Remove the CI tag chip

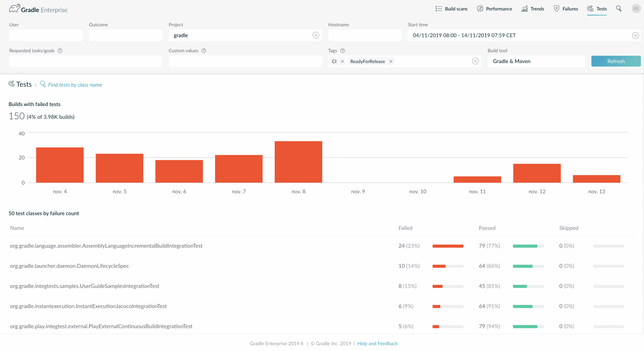pyautogui.click(x=342, y=61)
